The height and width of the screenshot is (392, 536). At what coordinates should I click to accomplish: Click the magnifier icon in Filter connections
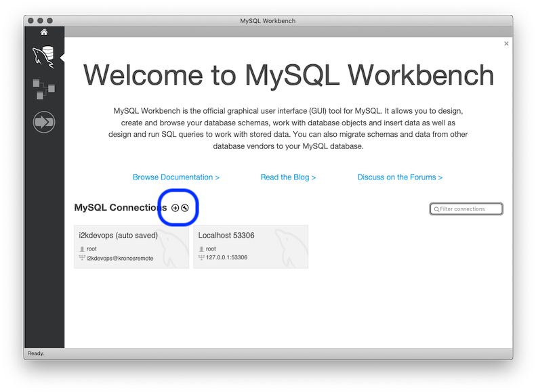tap(436, 209)
